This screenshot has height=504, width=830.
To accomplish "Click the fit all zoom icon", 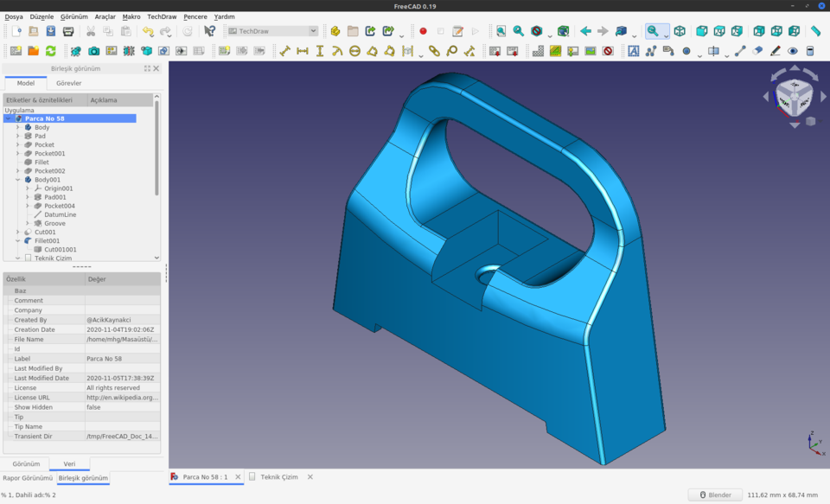I will pos(501,31).
